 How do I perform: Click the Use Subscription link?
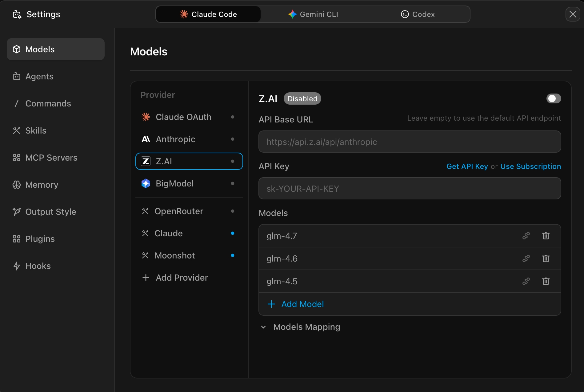(530, 166)
